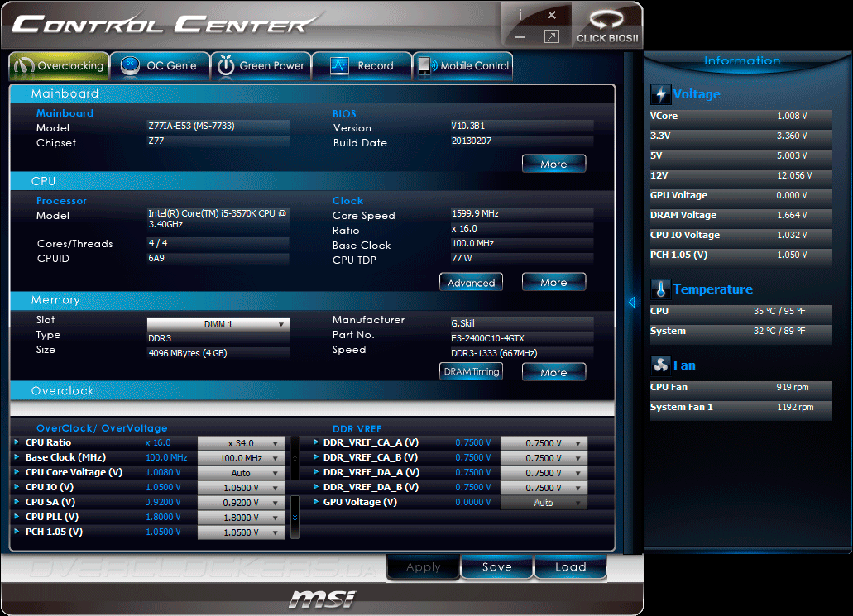Screen dimensions: 853x616
Task: Click the arrow beside PCH 1.05 (V) setting
Action: pyautogui.click(x=17, y=531)
